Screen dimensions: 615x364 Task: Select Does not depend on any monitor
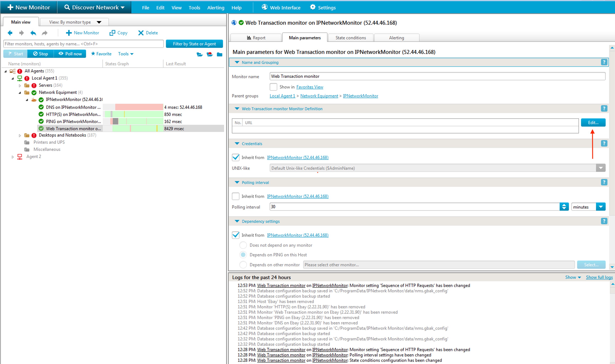pyautogui.click(x=243, y=245)
